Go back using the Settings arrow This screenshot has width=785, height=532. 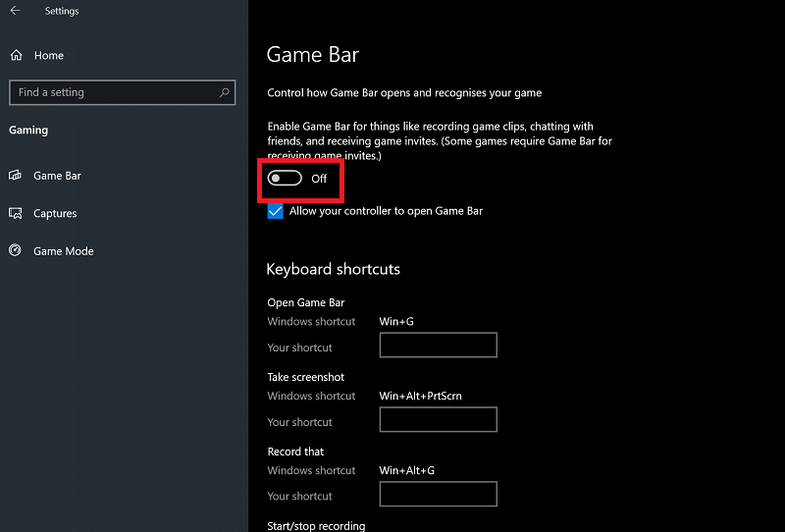click(15, 11)
